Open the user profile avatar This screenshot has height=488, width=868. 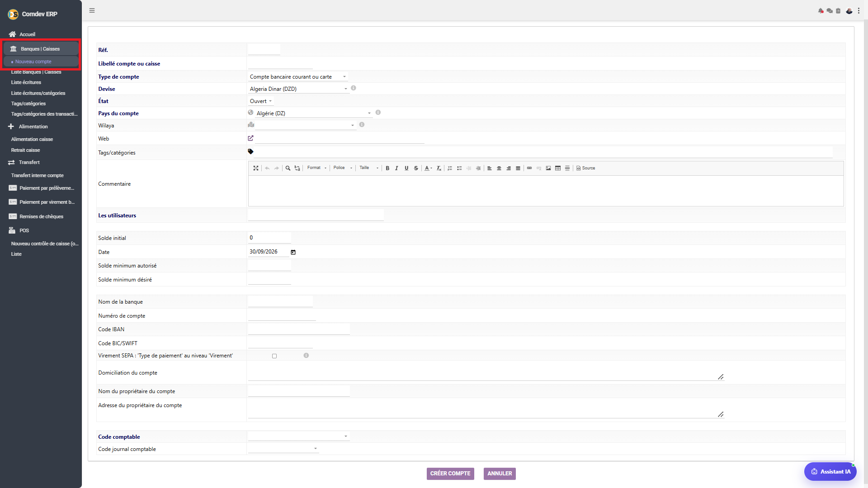click(x=849, y=11)
